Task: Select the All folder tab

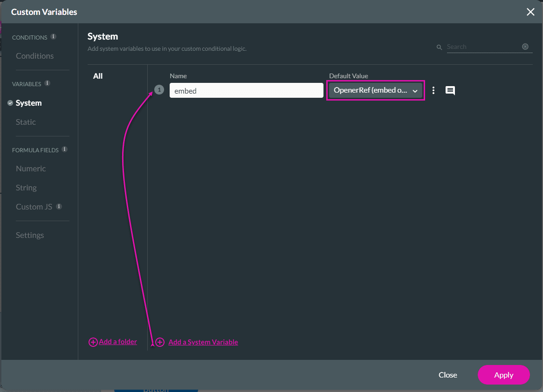Action: point(98,75)
